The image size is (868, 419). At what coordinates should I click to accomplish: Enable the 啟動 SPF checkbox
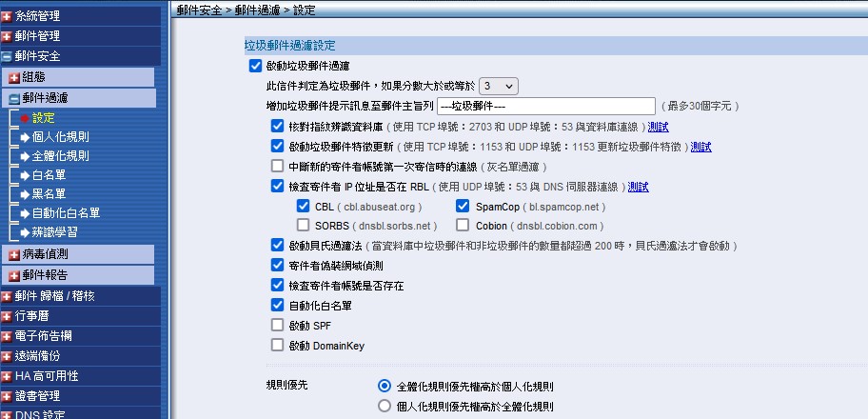tap(278, 326)
